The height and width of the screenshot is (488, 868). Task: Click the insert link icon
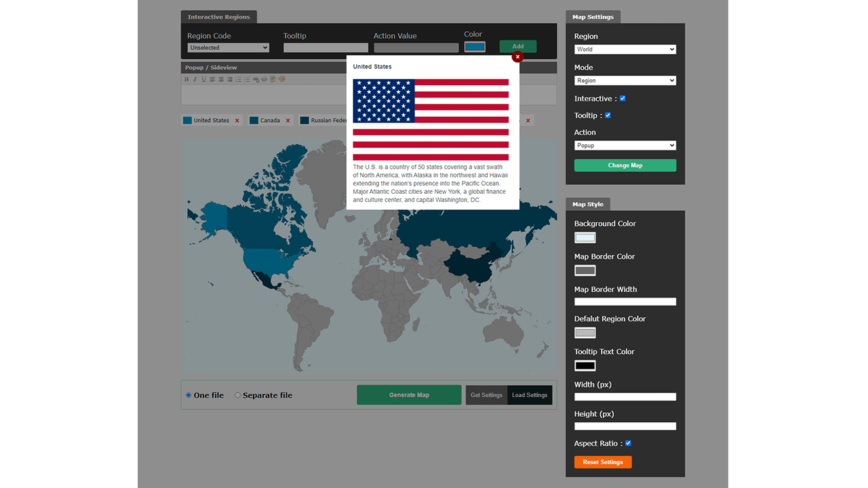tap(256, 79)
